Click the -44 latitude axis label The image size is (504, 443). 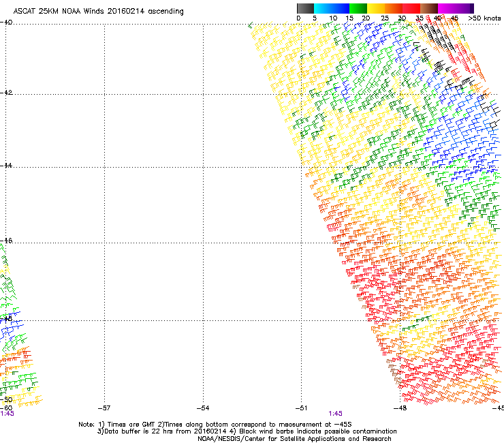pyautogui.click(x=6, y=166)
